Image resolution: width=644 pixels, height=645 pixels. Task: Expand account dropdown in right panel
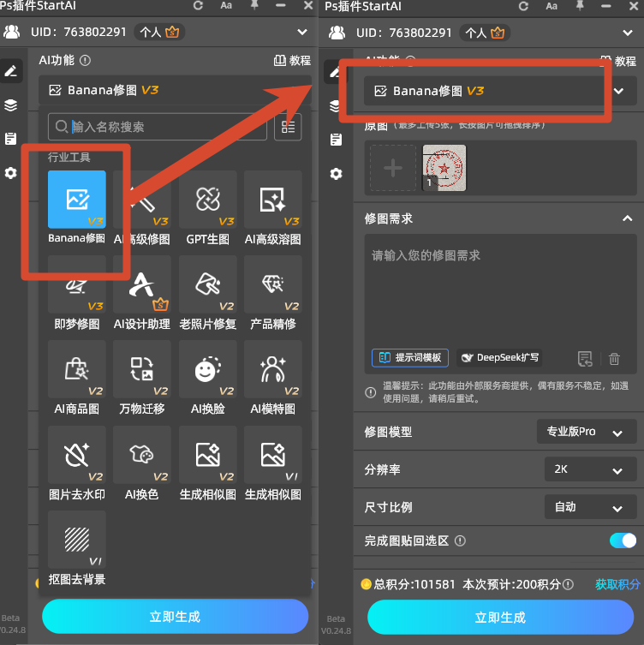click(x=628, y=33)
